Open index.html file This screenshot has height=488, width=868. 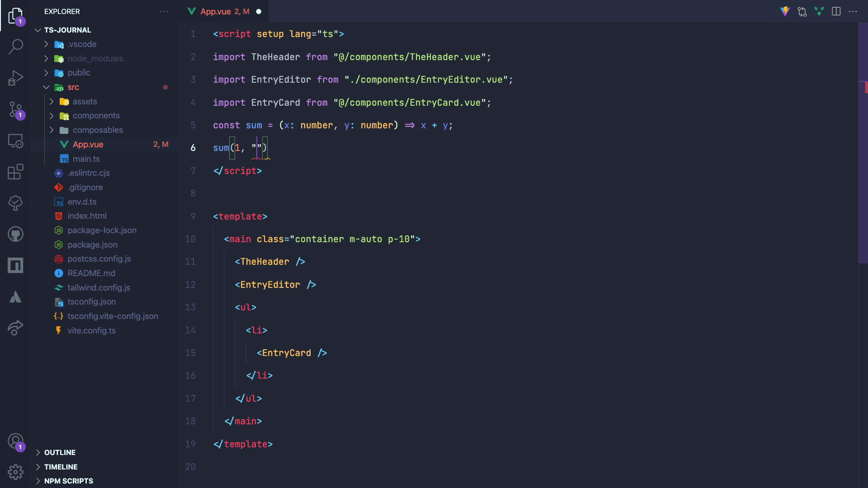tap(105, 216)
